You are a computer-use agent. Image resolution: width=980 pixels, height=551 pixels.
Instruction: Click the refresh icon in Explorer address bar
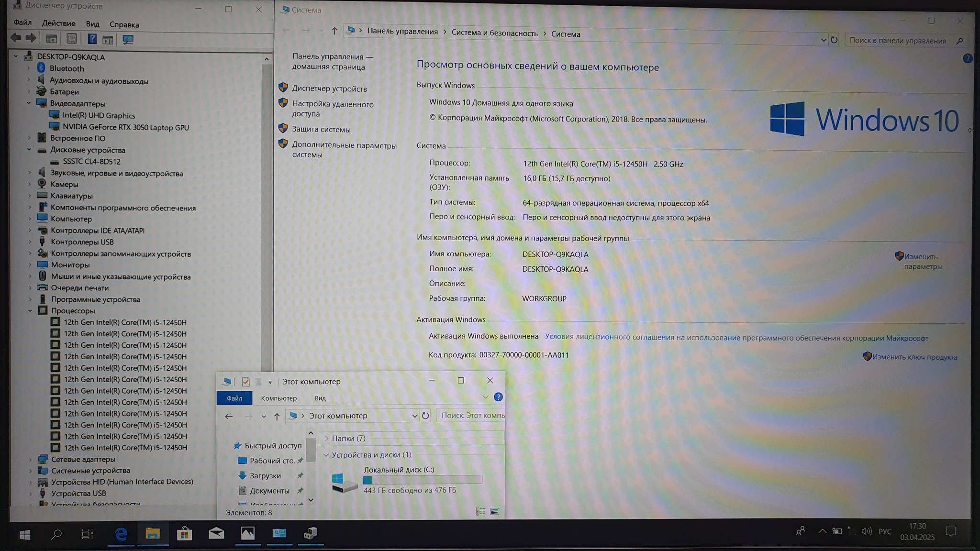[x=425, y=416]
